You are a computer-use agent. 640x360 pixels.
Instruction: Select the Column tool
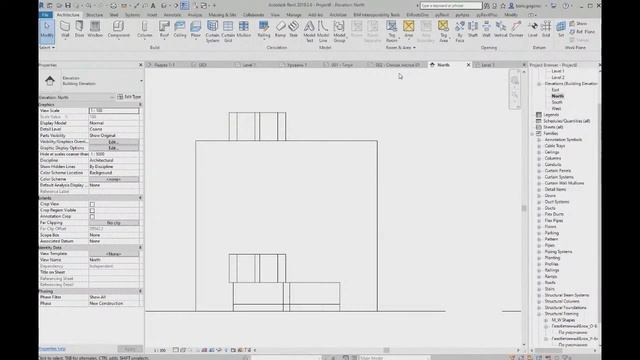pyautogui.click(x=144, y=30)
